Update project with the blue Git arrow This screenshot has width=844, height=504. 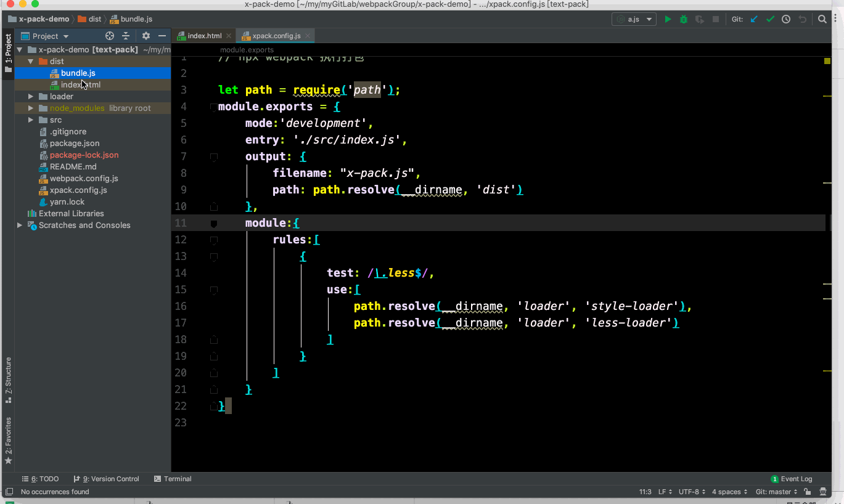[754, 19]
